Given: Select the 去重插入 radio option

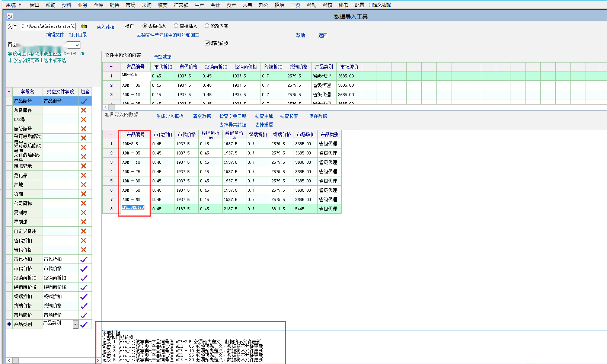Looking at the screenshot, I should (x=145, y=26).
